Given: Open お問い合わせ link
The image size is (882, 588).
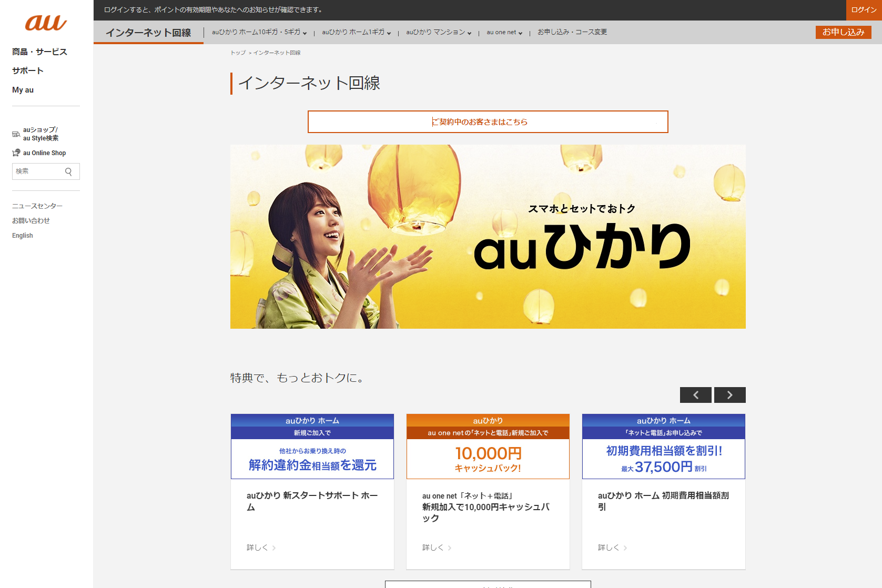Looking at the screenshot, I should pos(31,221).
